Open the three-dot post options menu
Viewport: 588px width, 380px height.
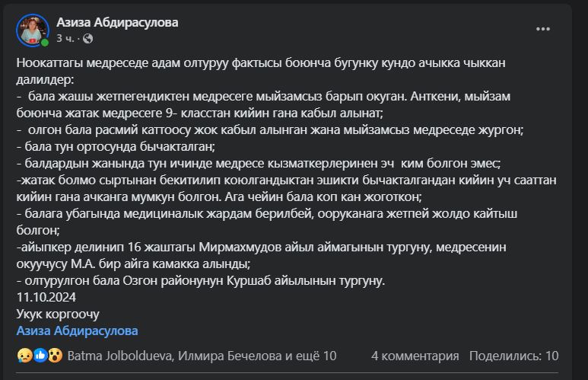pyautogui.click(x=543, y=29)
